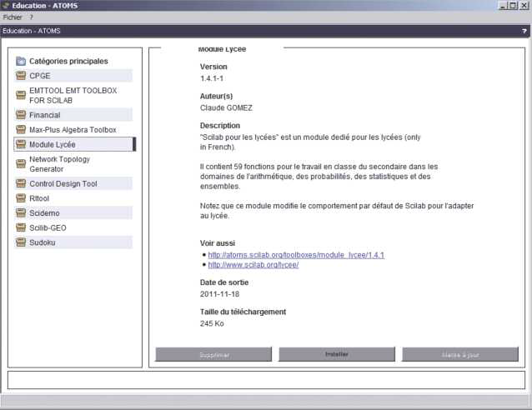Click the Network Topology Generator package icon

[x=21, y=164]
